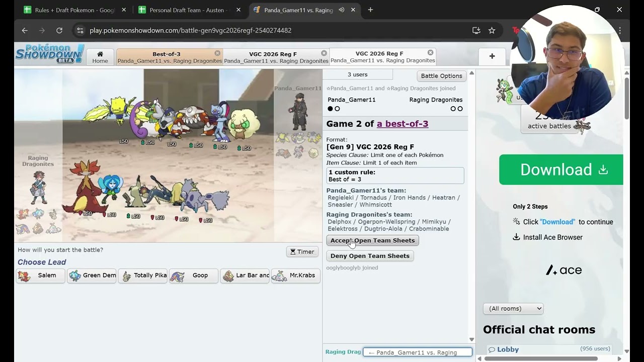Click the Pokémon Showdown logo
This screenshot has width=644, height=362.
point(50,54)
